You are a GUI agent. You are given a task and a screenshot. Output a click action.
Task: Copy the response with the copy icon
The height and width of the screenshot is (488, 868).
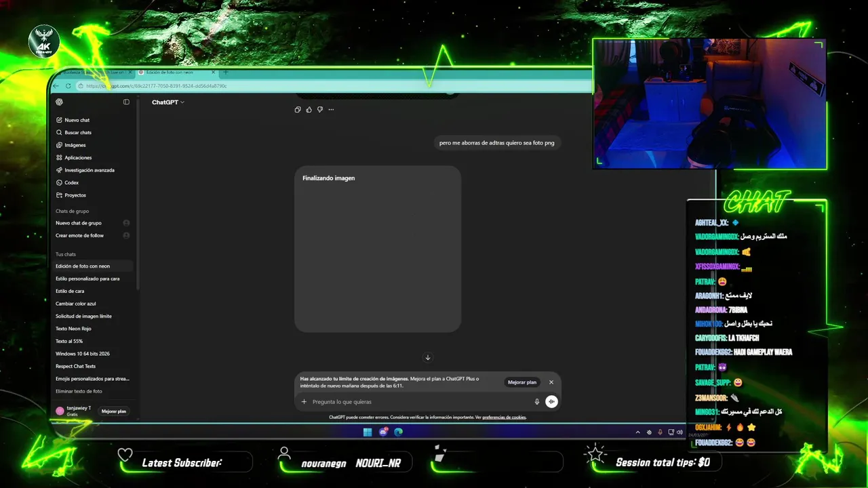point(298,110)
